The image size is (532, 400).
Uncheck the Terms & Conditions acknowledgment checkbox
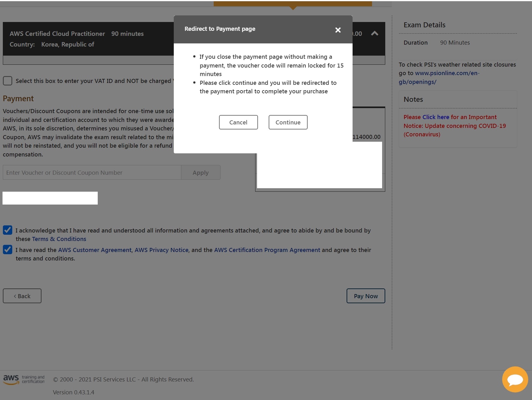pos(8,230)
